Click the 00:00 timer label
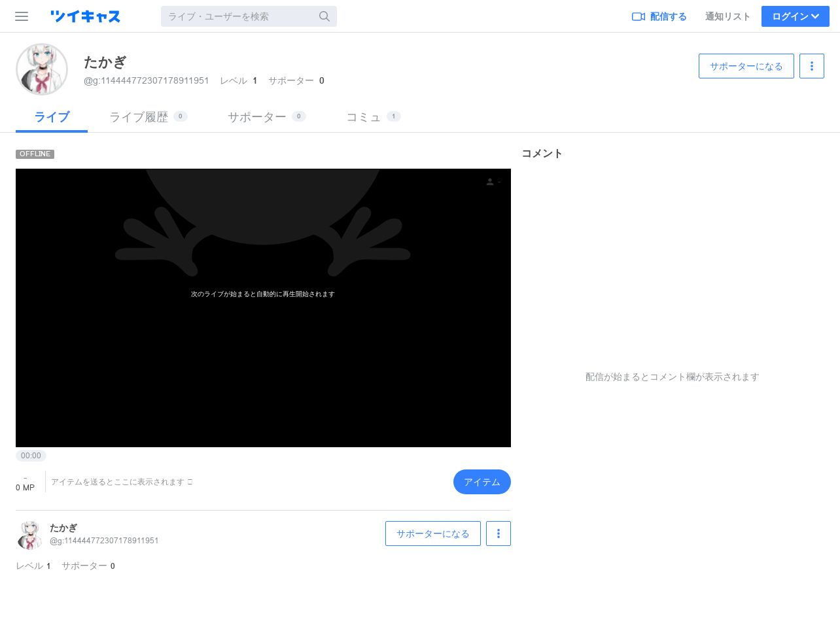This screenshot has width=840, height=627. (x=31, y=456)
